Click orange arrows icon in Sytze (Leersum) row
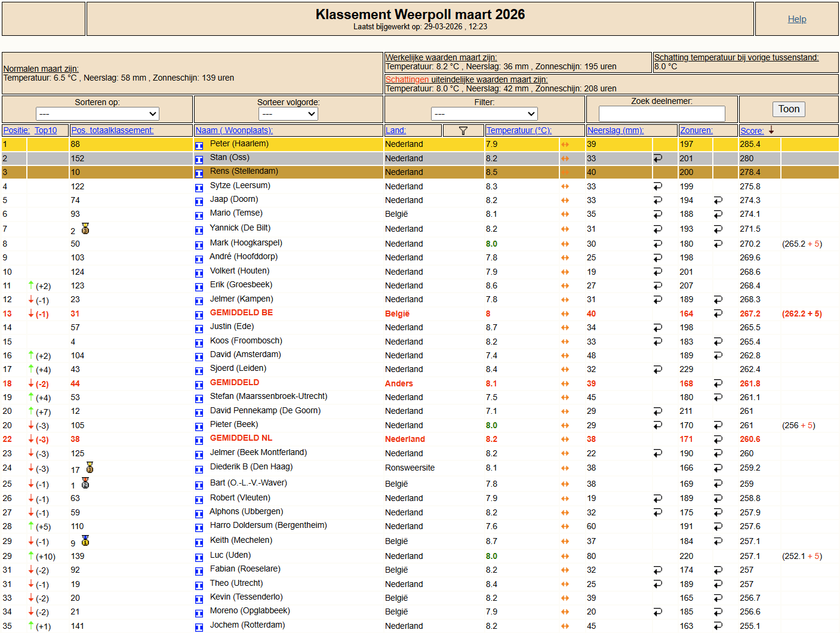 coord(565,186)
